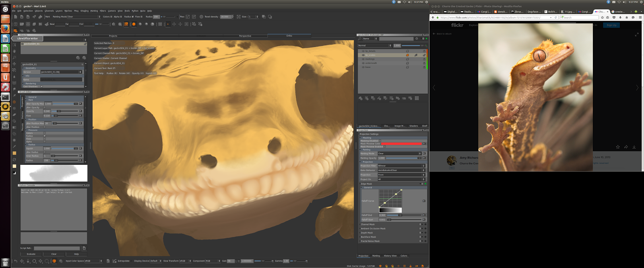Viewport: 644px width, 268px height.
Task: Open the Projection Front dropdown
Action: [x=401, y=175]
